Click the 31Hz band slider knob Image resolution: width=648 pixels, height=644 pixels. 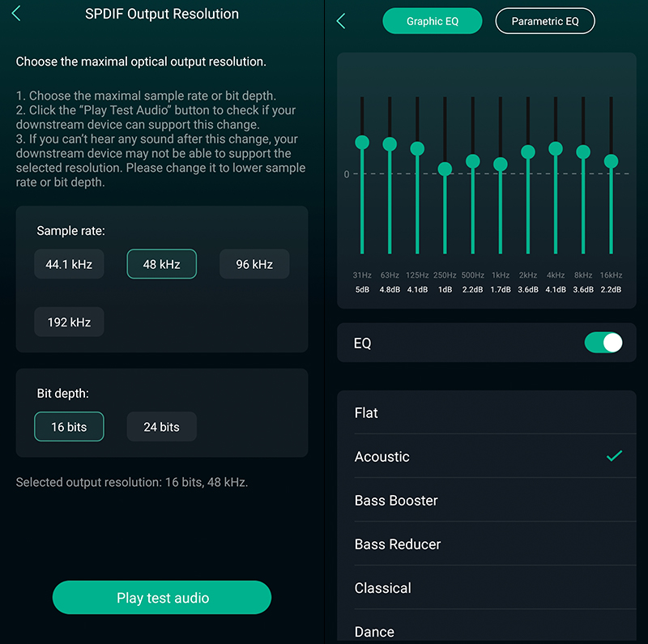362,143
